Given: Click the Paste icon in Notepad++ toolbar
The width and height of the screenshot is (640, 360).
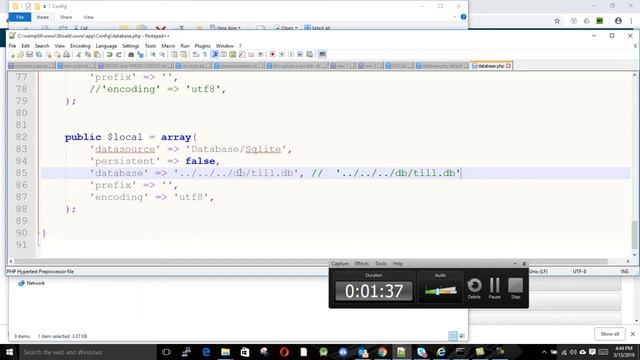Looking at the screenshot, I should (97, 55).
